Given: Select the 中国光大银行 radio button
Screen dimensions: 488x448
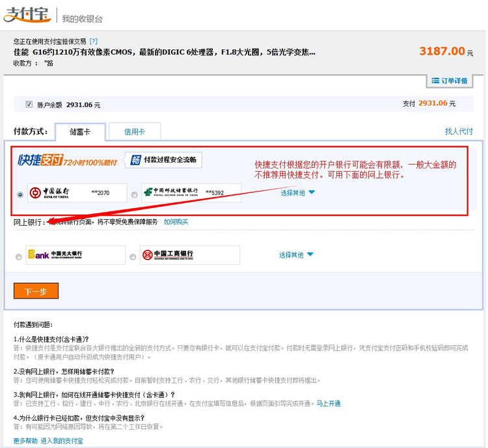Looking at the screenshot, I should (19, 257).
